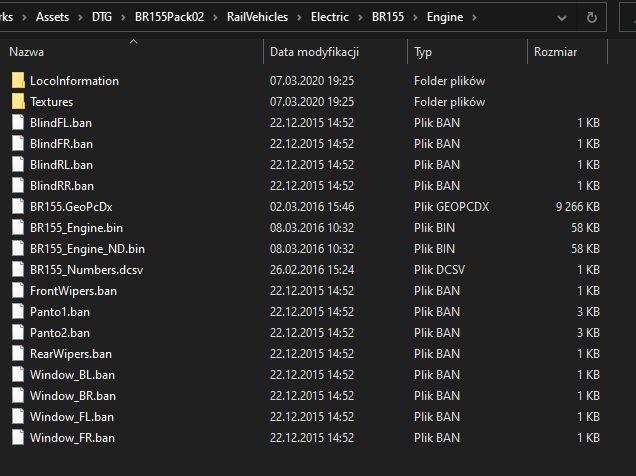This screenshot has height=476, width=636.
Task: Select the BR155.GeoPcDx file icon
Action: pyautogui.click(x=17, y=207)
